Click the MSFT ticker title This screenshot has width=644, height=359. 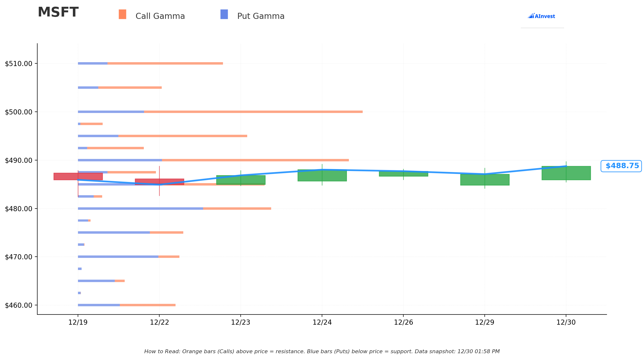click(58, 12)
